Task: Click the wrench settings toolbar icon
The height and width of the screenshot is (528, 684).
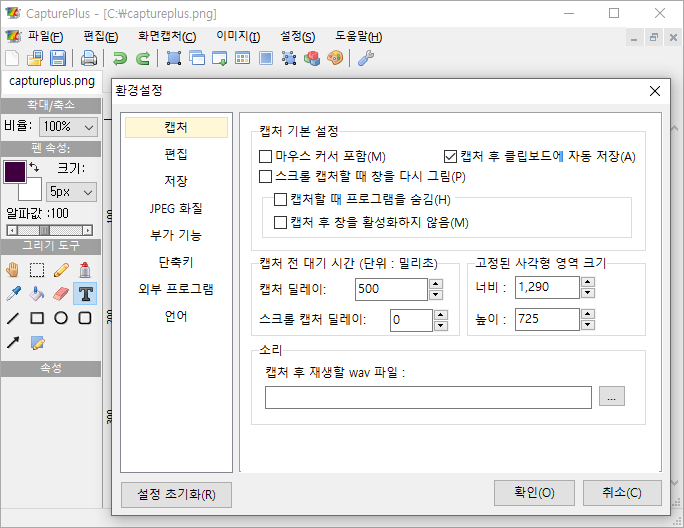Action: (x=365, y=58)
